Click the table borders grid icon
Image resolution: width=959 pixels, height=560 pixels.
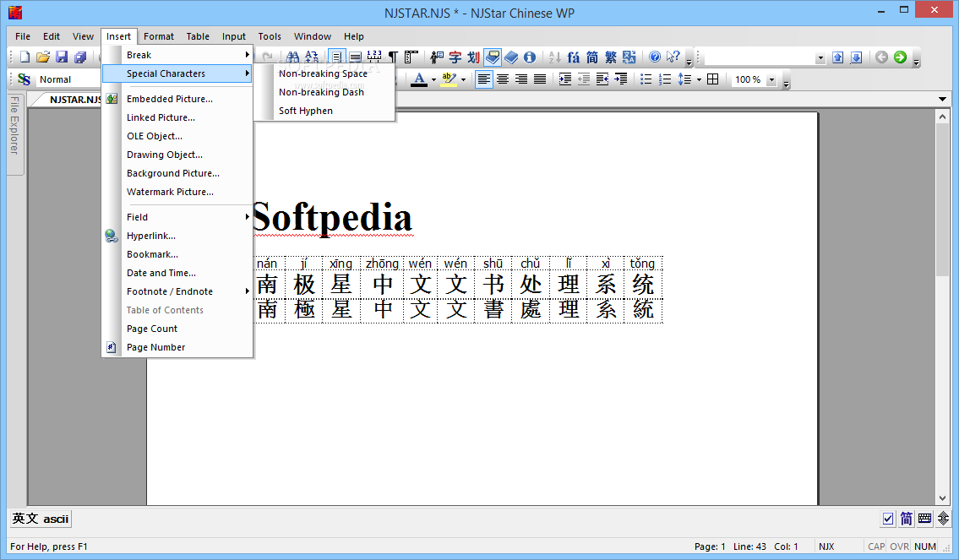tap(712, 79)
